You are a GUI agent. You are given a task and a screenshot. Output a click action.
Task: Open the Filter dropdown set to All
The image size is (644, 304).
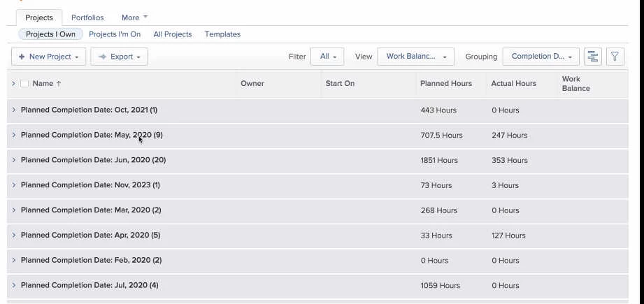click(327, 57)
